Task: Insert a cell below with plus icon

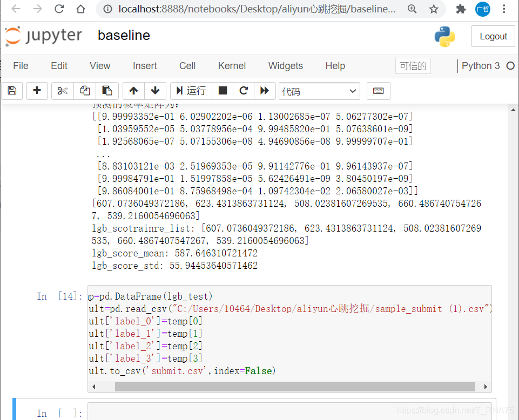Action: [x=37, y=91]
